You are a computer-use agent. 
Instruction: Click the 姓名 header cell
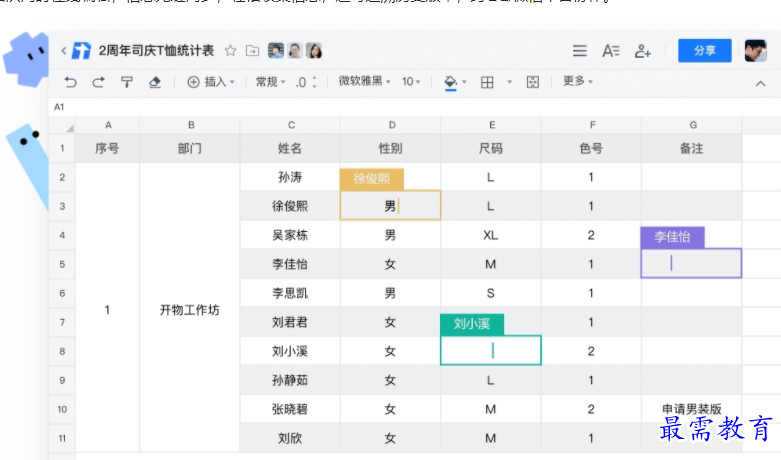[290, 148]
